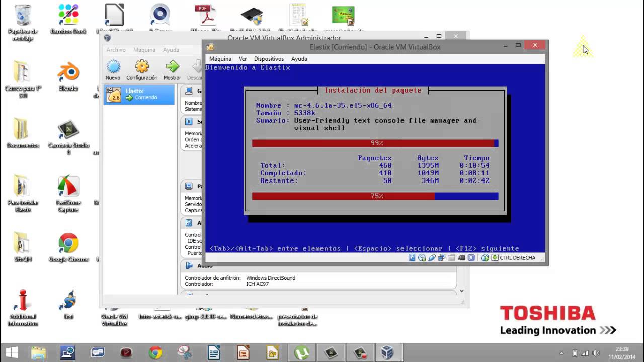Open FastStone Capture desktop icon
This screenshot has height=362, width=644.
[68, 194]
